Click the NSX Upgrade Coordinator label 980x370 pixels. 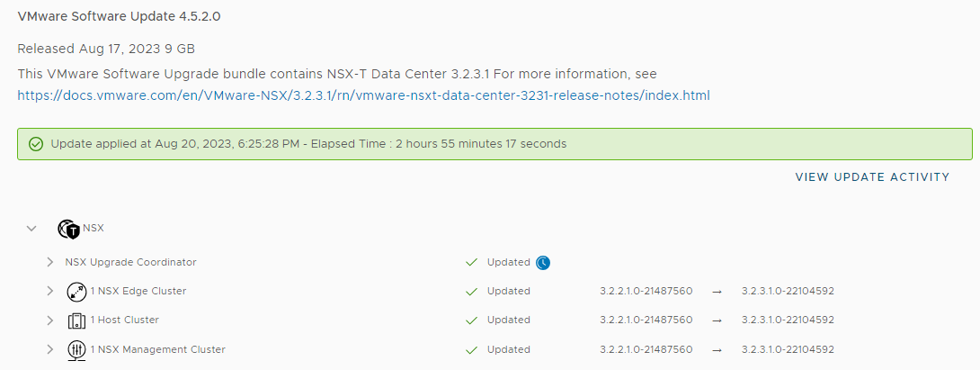(x=130, y=263)
